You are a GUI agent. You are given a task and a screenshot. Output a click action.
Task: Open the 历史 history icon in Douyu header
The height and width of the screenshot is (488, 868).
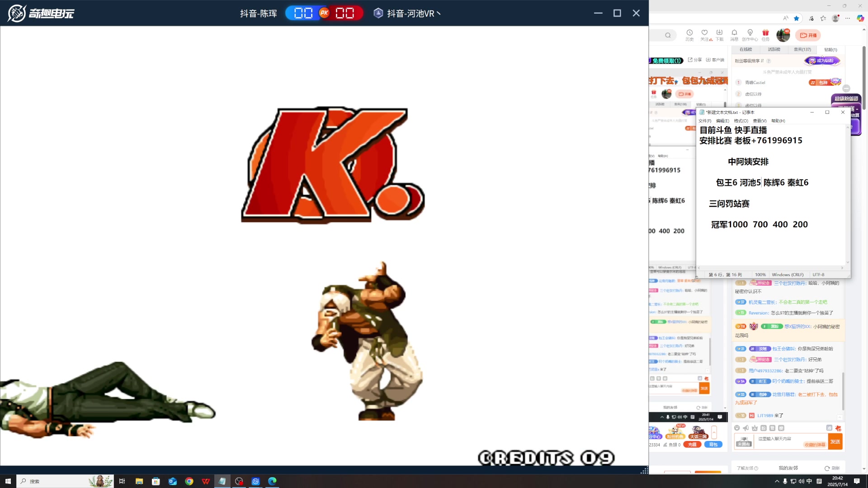coord(689,35)
